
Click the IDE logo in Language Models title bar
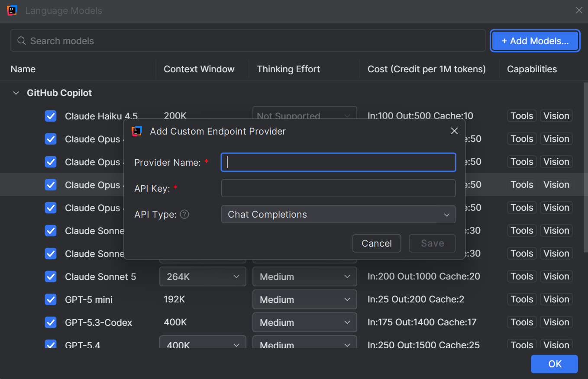(12, 10)
